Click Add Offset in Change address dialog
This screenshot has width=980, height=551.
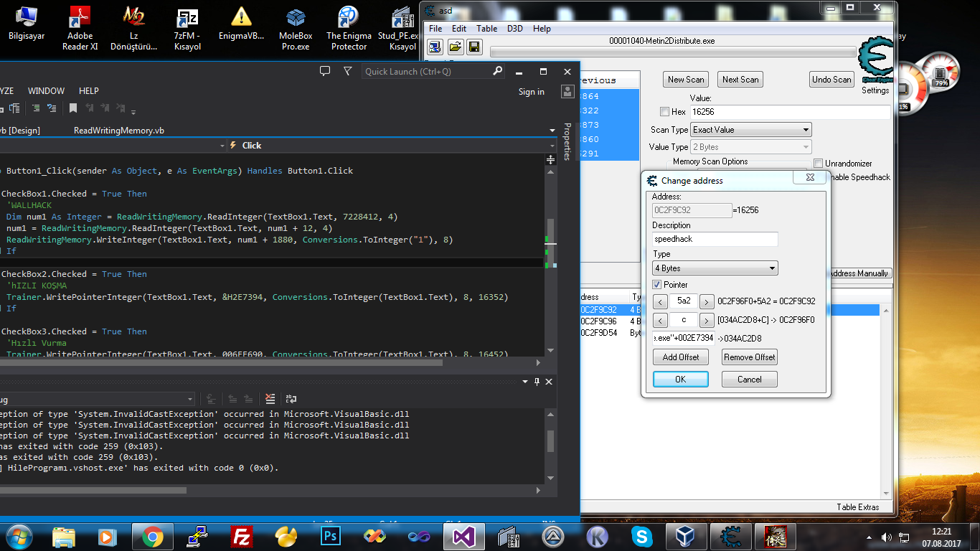click(681, 357)
